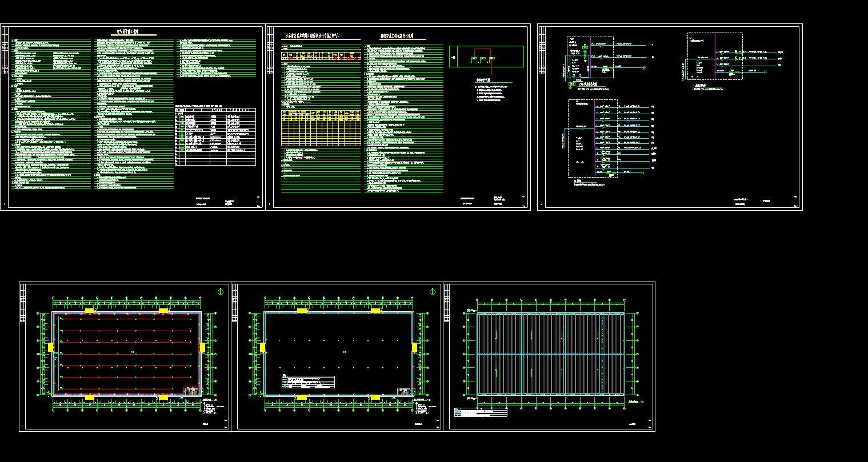Select the red wiring symbol inside the green-bordered schematic

tap(483, 57)
